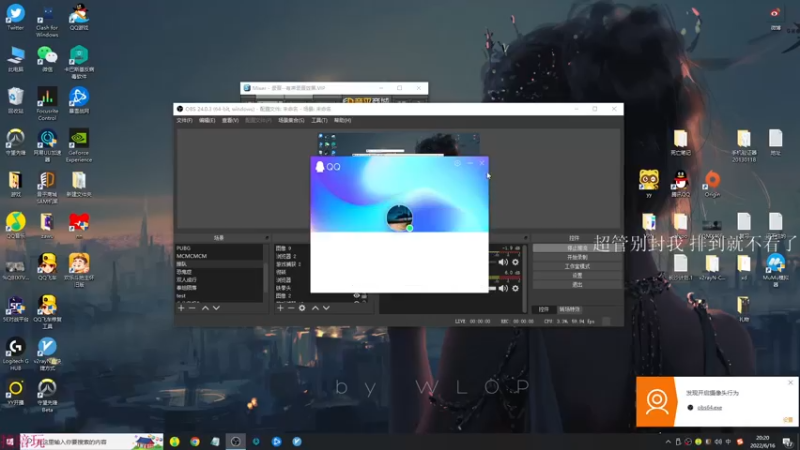Open the 工具(T) menu in OBS

(319, 120)
